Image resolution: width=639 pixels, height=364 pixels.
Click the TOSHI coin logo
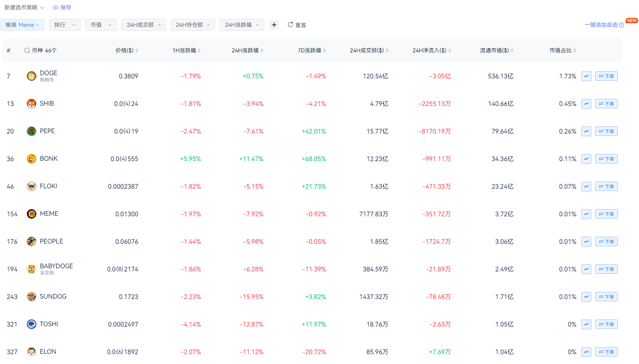(32, 324)
